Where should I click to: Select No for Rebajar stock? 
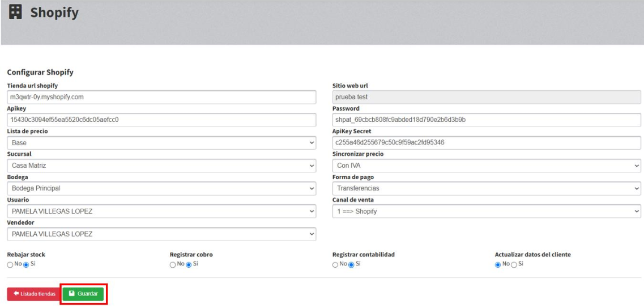10,265
